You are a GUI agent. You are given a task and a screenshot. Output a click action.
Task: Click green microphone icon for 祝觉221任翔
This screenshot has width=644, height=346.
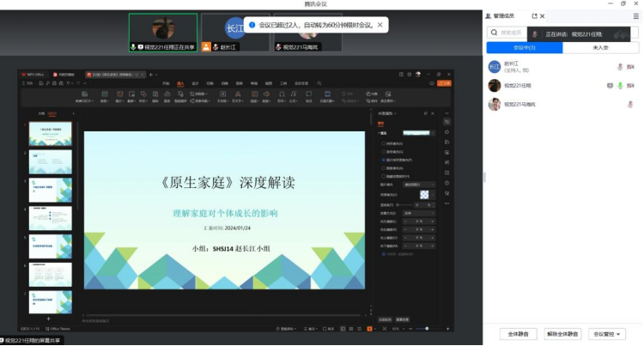coord(620,86)
